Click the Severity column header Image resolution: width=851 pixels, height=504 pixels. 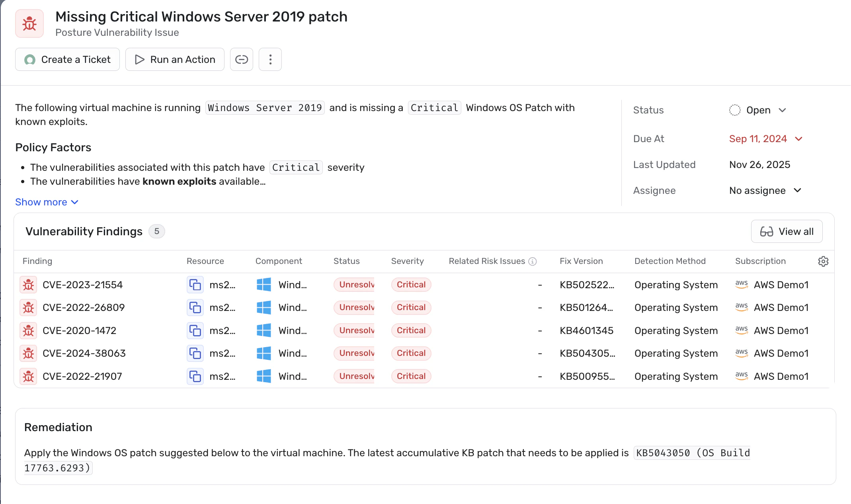407,261
